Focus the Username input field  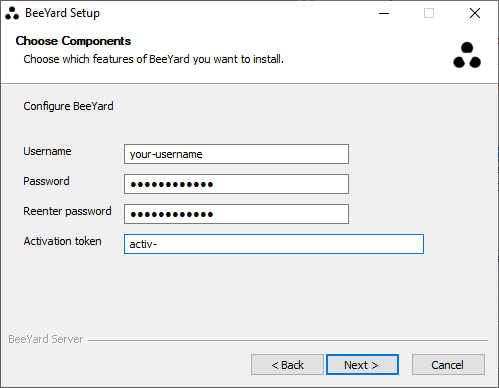(x=236, y=154)
